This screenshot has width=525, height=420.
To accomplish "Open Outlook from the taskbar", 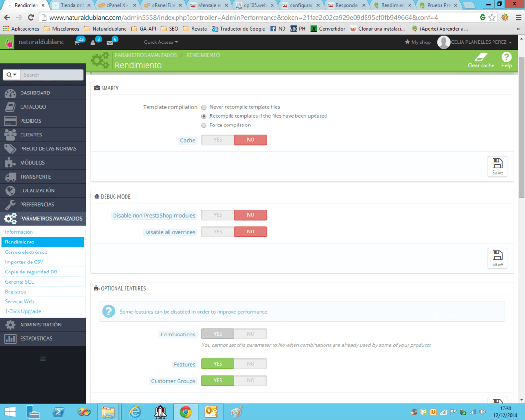I will click(211, 412).
